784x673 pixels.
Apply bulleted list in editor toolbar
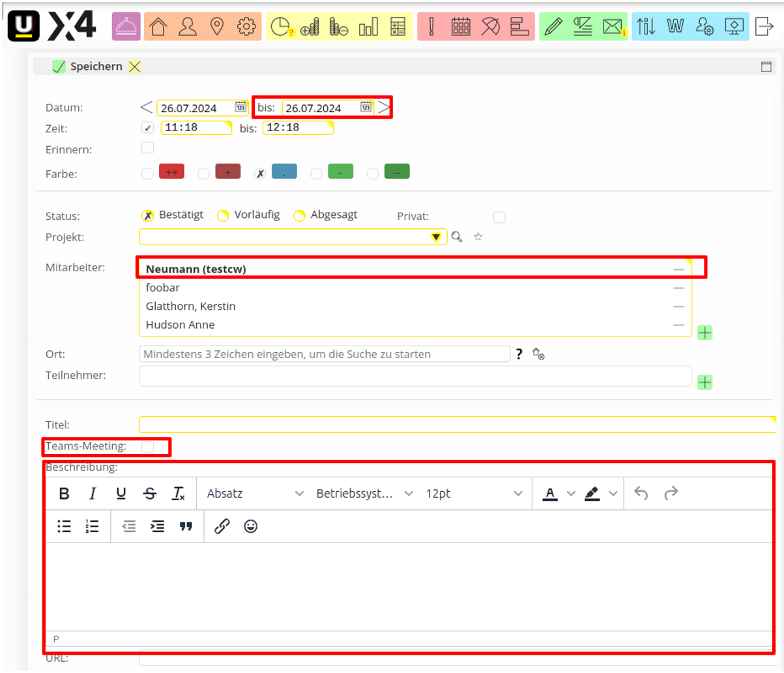click(x=64, y=526)
